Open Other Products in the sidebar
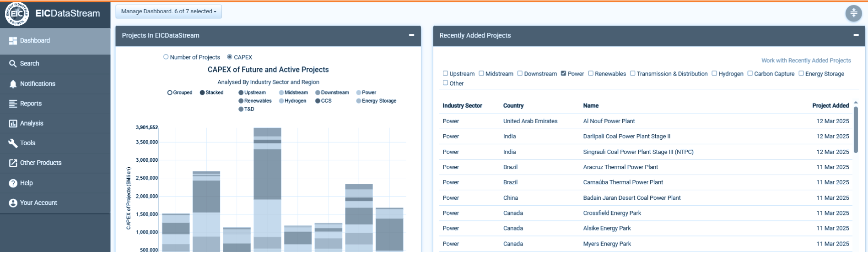Viewport: 868px width, 263px height. click(55, 163)
